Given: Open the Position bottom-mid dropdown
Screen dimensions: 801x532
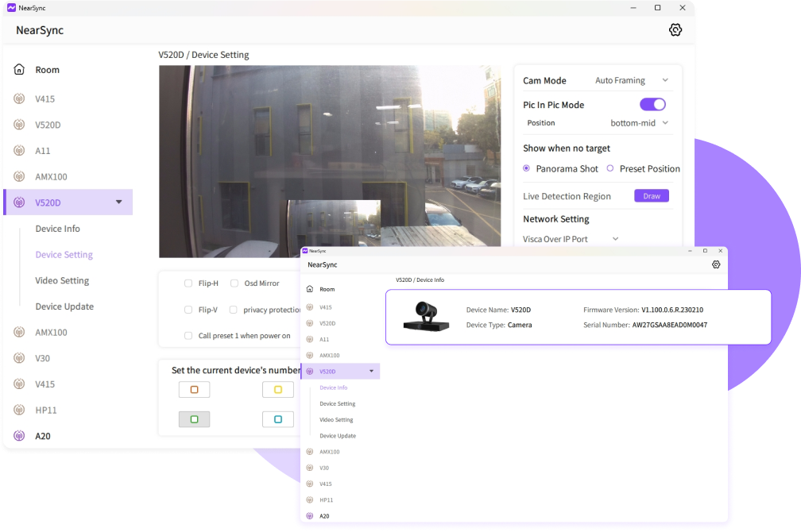Looking at the screenshot, I should [639, 122].
